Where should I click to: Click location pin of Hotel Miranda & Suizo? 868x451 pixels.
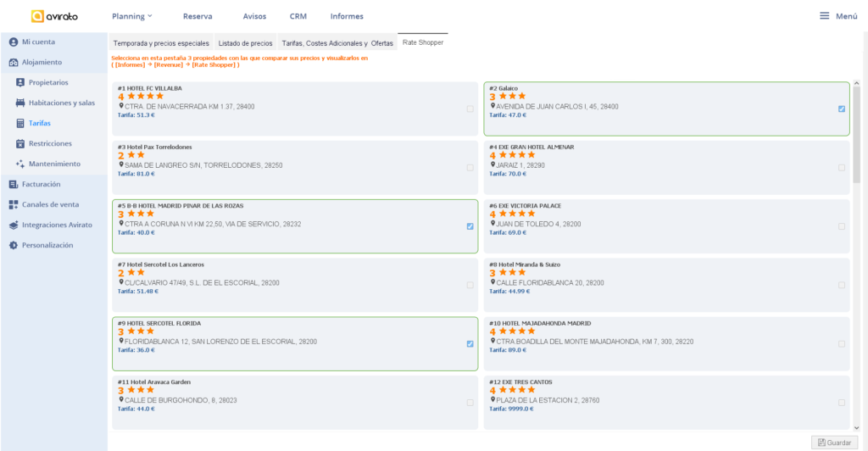(492, 281)
